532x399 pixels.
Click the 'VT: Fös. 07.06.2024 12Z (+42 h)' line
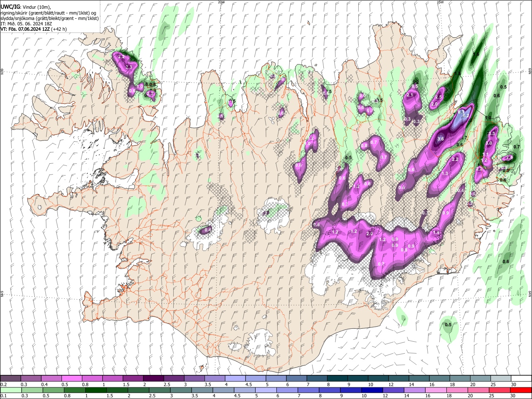[x=34, y=29]
